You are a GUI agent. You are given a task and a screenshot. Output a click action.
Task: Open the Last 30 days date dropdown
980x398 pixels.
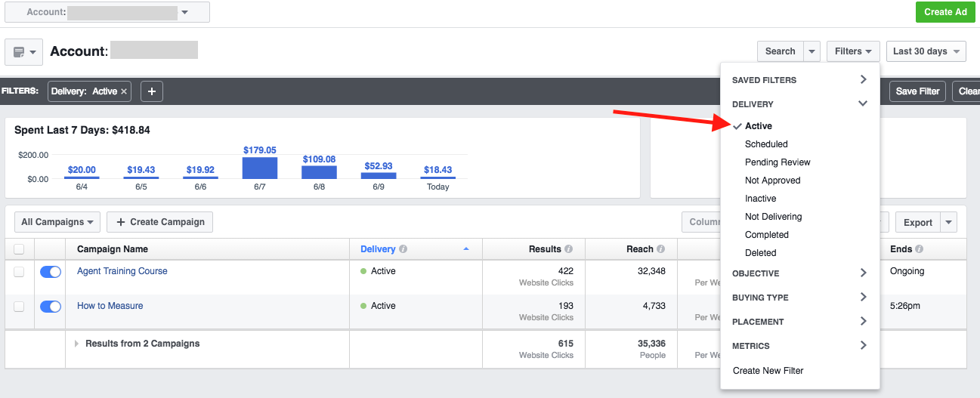pyautogui.click(x=926, y=51)
